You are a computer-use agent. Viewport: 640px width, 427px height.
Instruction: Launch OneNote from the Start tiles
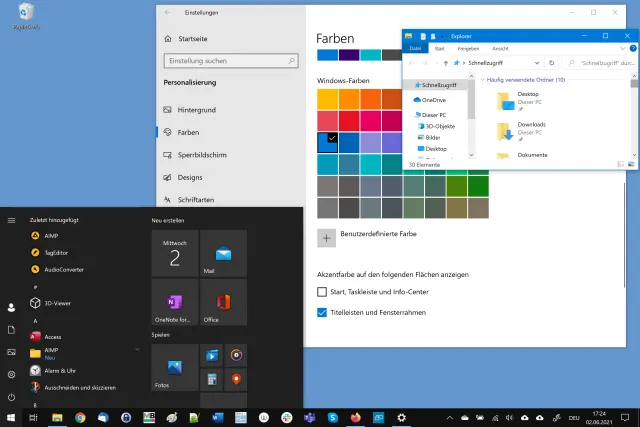tap(174, 302)
